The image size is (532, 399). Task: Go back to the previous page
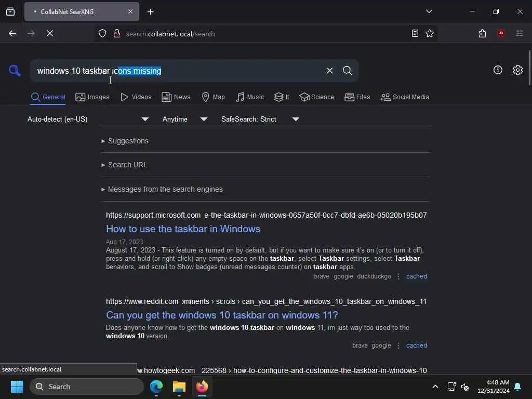12,33
